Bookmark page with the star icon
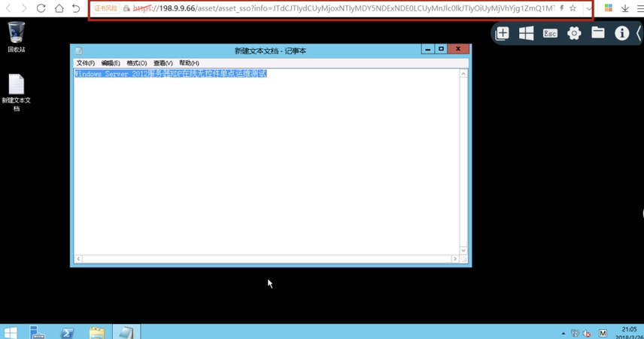 573,8
